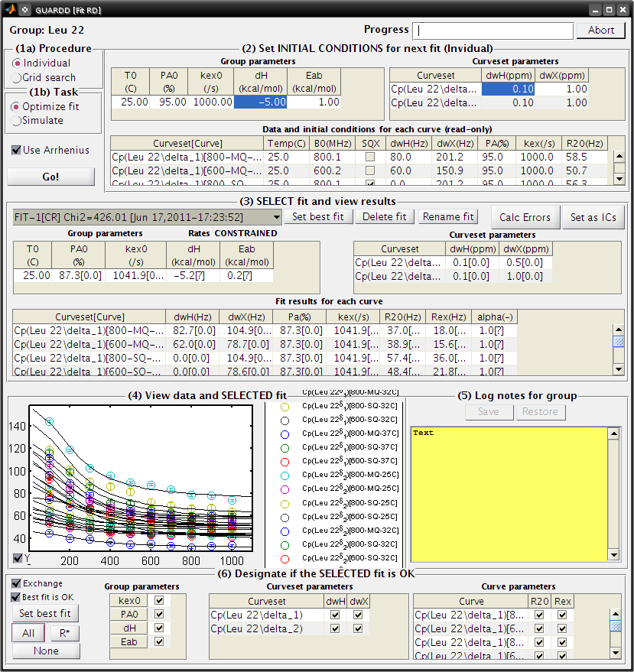Click the Calc Errors button
Image resolution: width=634 pixels, height=672 pixels.
(525, 217)
